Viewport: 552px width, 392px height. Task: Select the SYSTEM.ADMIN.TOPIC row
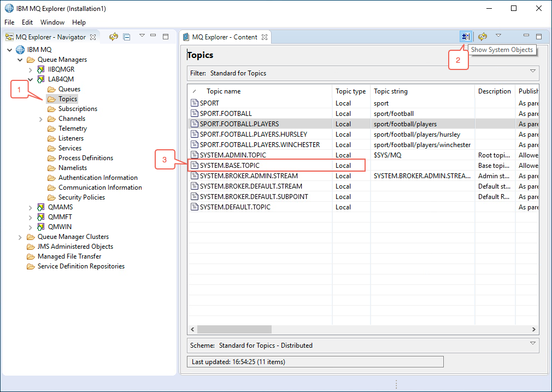click(x=363, y=155)
